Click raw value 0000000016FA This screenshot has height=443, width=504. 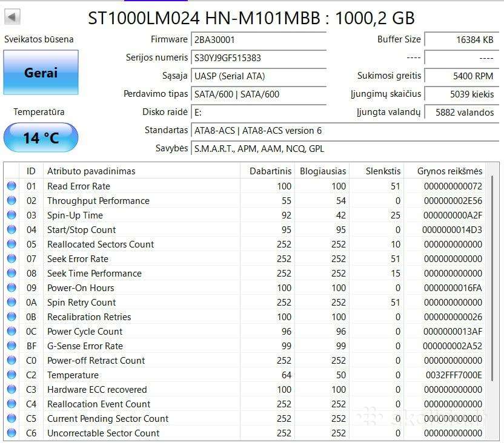(453, 288)
